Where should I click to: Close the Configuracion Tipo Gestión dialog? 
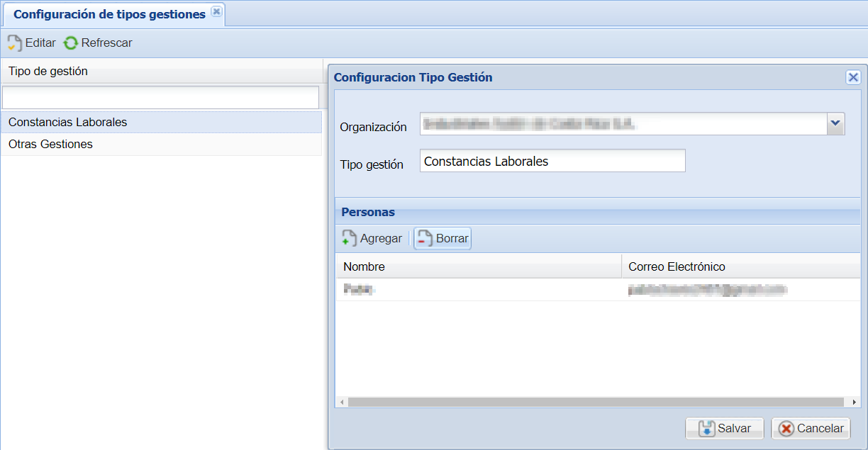click(x=853, y=77)
